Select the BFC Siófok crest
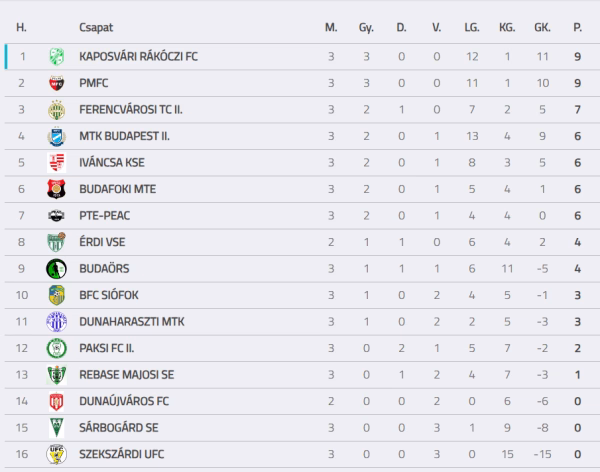The width and height of the screenshot is (600, 472). (57, 295)
